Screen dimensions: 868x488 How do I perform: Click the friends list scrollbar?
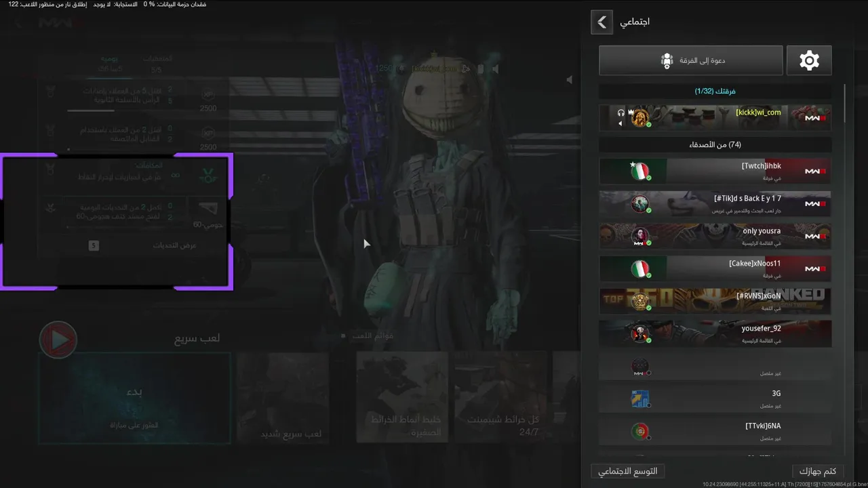[845, 103]
